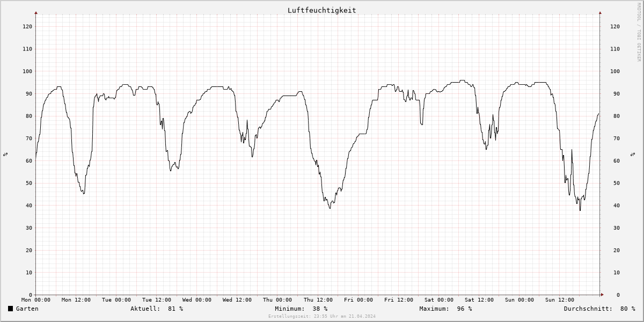Click the 80 label on the right axis
The height and width of the screenshot is (322, 644).
pyautogui.click(x=617, y=116)
